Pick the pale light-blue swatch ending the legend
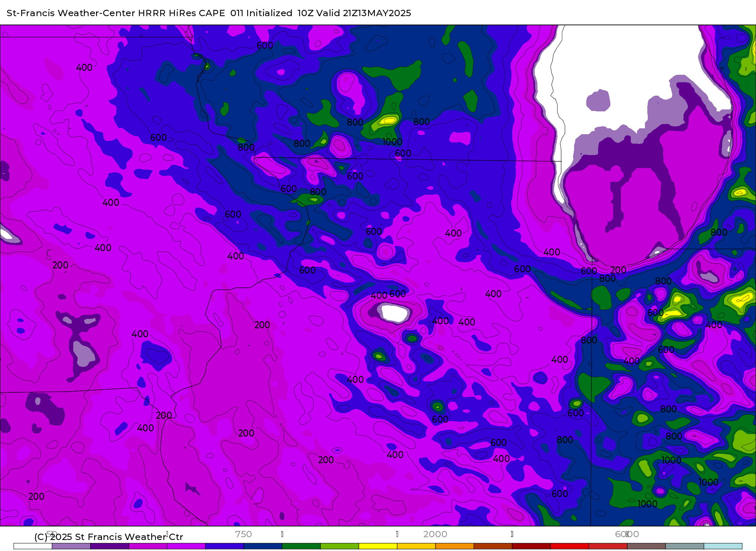The width and height of the screenshot is (756, 551). (723, 546)
